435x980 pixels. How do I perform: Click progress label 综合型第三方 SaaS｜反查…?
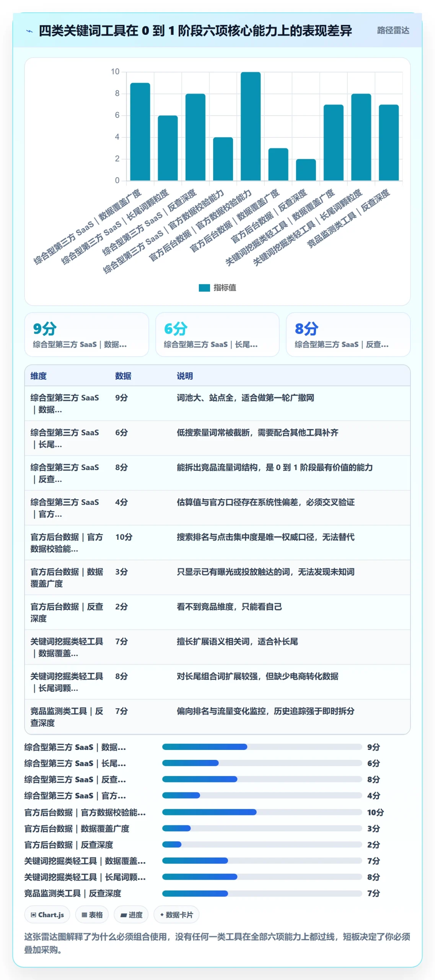pyautogui.click(x=75, y=779)
